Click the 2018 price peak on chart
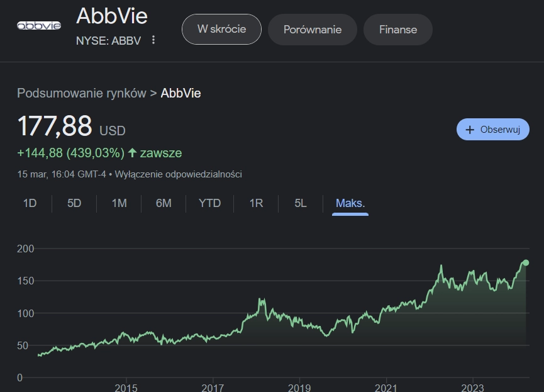Viewport: 544px width, 392px height. tap(260, 300)
